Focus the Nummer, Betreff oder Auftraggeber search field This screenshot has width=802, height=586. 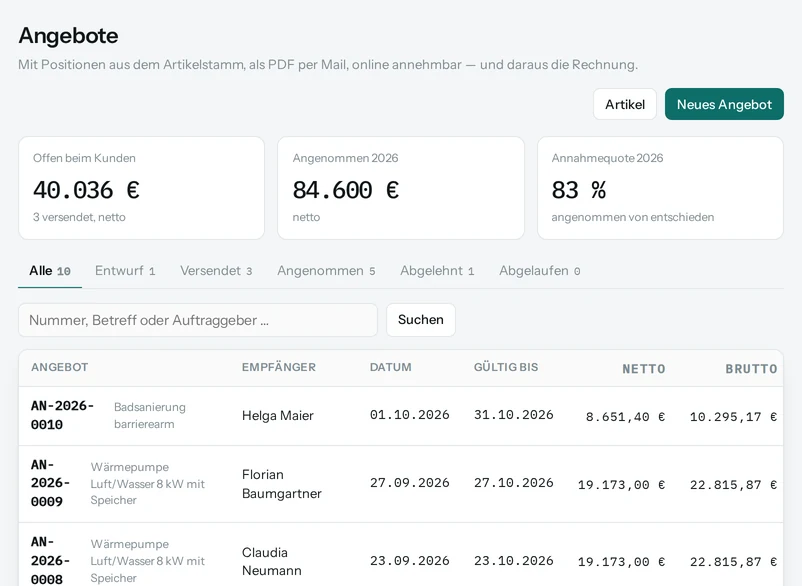point(198,320)
